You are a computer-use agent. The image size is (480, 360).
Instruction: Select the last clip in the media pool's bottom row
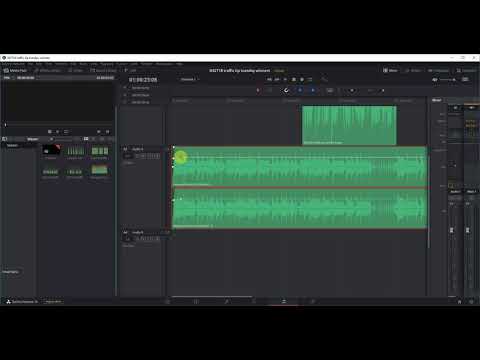pyautogui.click(x=100, y=170)
